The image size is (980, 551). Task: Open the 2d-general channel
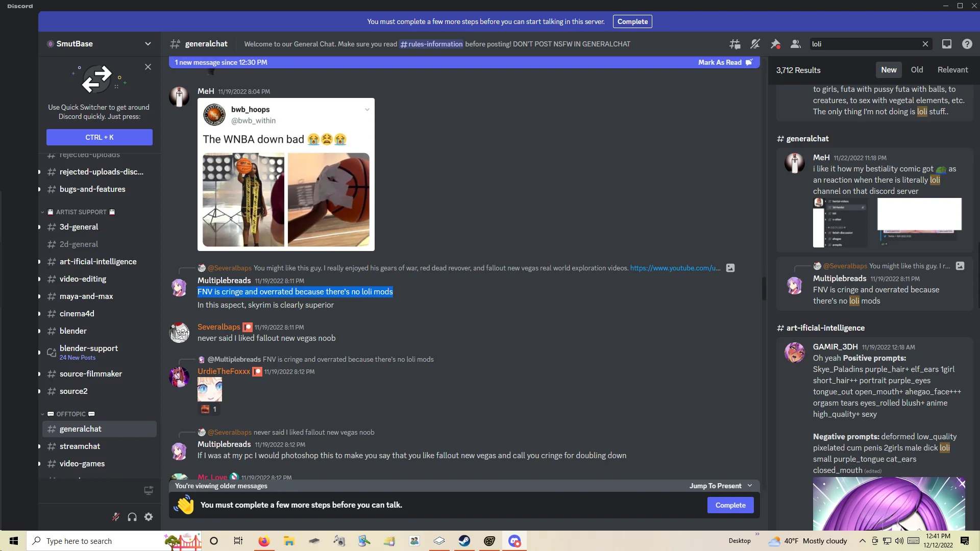point(100,244)
